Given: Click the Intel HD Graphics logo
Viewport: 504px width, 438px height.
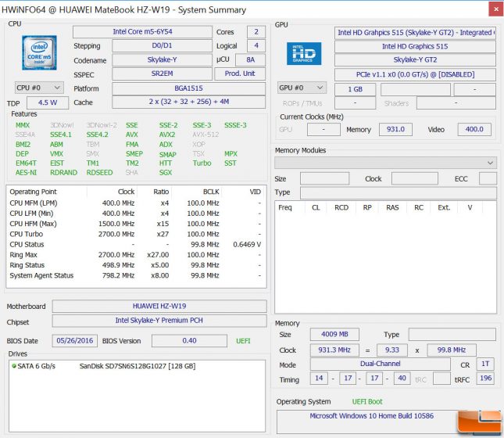Looking at the screenshot, I should [304, 53].
